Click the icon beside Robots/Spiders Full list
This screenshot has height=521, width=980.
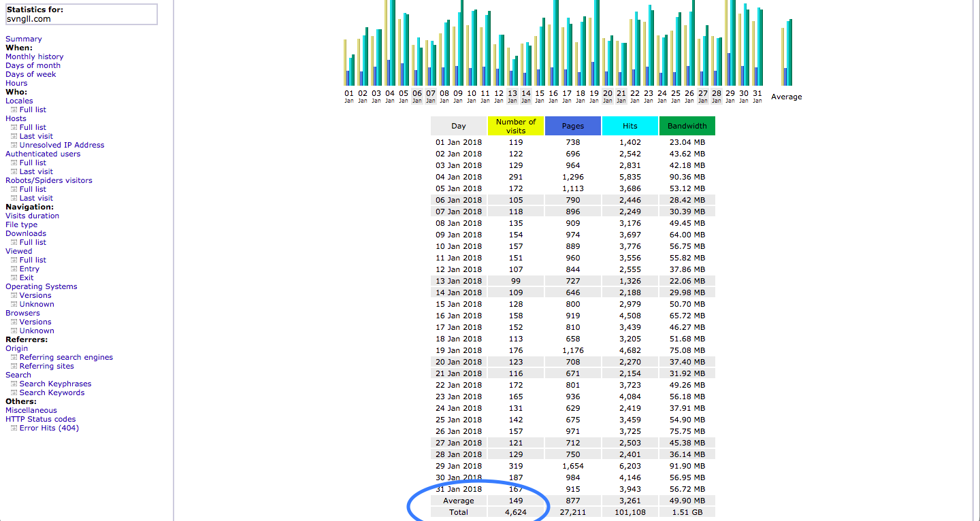point(14,189)
